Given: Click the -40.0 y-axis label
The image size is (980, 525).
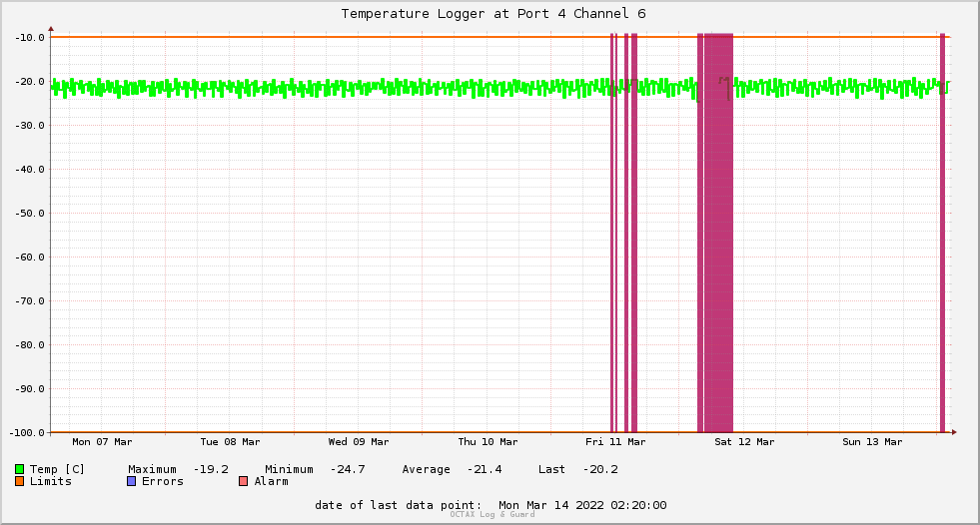Looking at the screenshot, I should (x=29, y=169).
